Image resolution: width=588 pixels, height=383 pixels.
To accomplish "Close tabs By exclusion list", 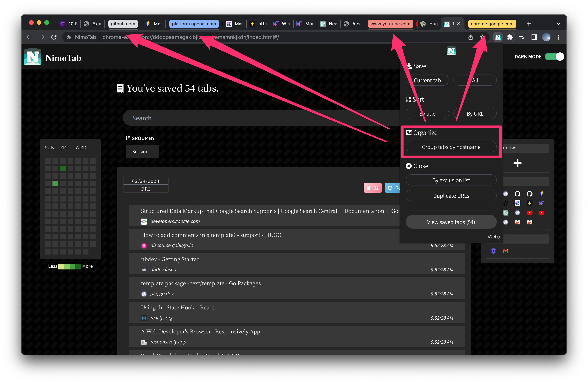I will pyautogui.click(x=451, y=180).
